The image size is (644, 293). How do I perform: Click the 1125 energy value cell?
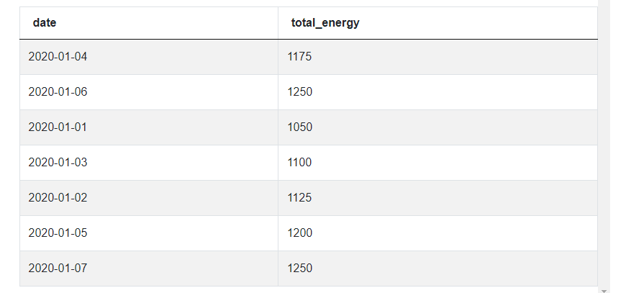click(x=437, y=198)
